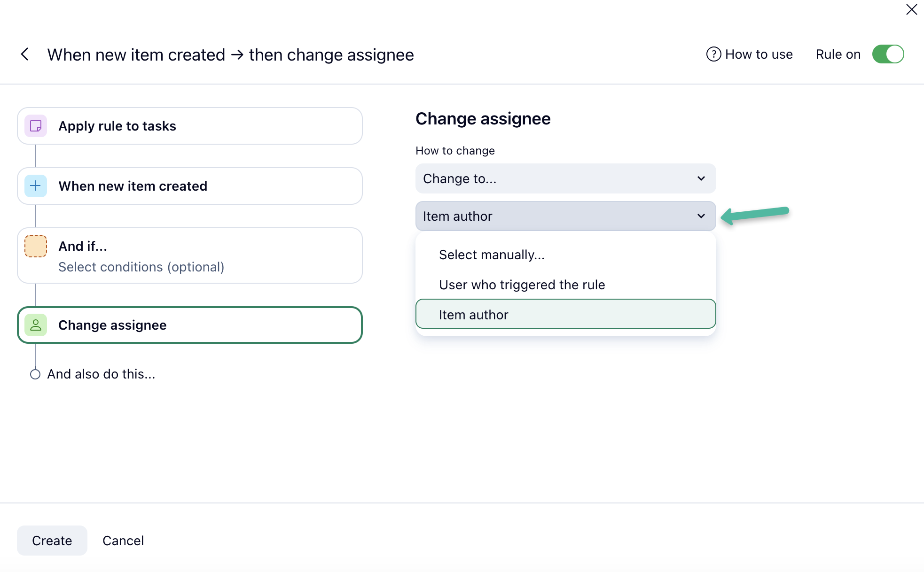Close the rule dialog with X
This screenshot has height=572, width=924.
pos(911,9)
